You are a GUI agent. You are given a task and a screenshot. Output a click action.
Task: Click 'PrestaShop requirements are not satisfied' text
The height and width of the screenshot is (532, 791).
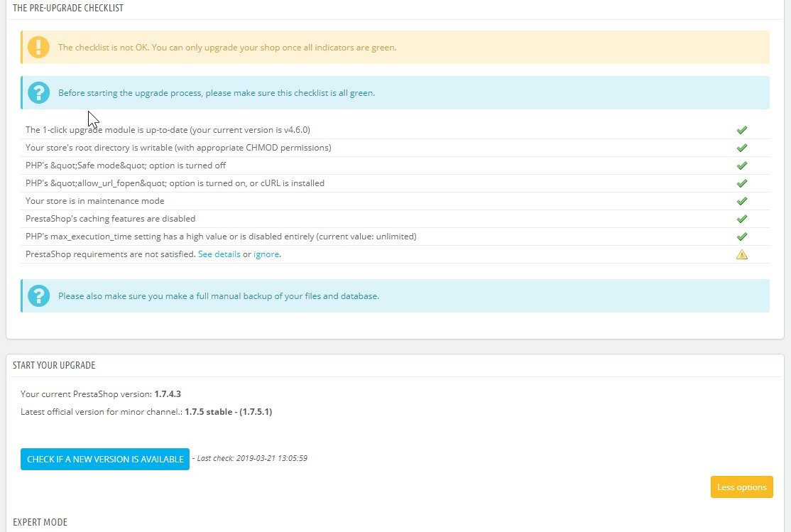(x=111, y=254)
